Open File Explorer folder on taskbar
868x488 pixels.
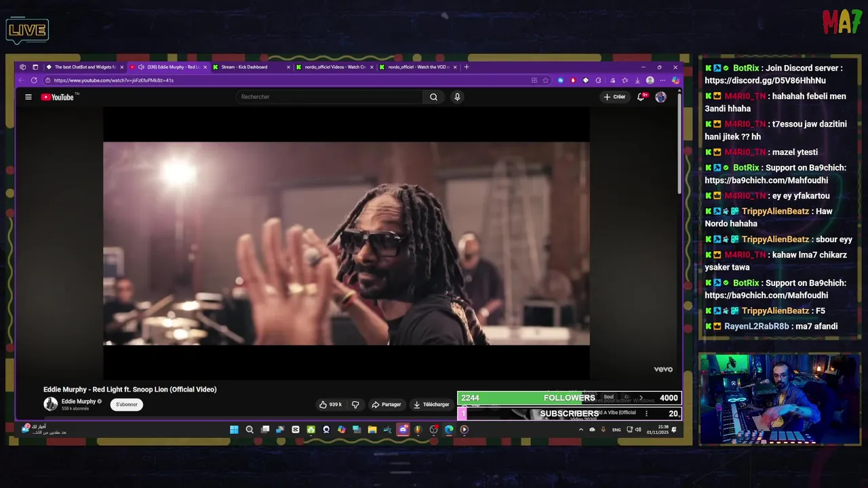(372, 430)
